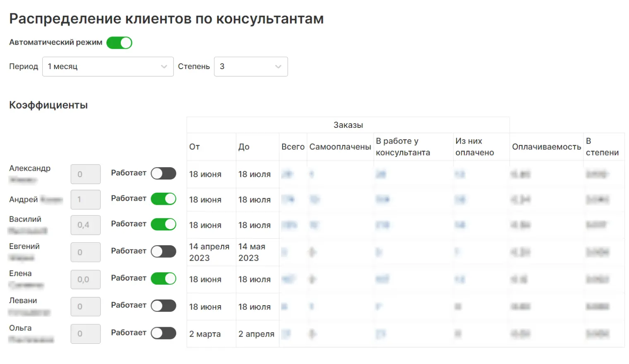Click the Всего column header

tap(293, 147)
